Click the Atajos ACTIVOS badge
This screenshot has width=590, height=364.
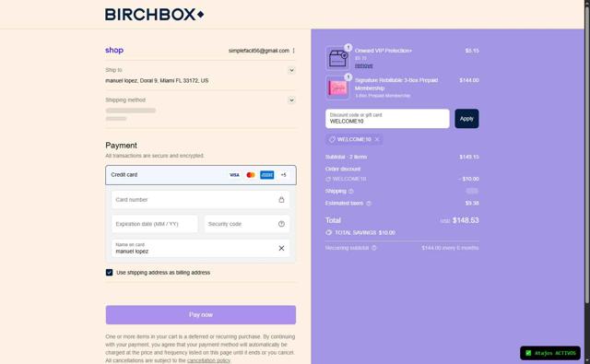[550, 353]
